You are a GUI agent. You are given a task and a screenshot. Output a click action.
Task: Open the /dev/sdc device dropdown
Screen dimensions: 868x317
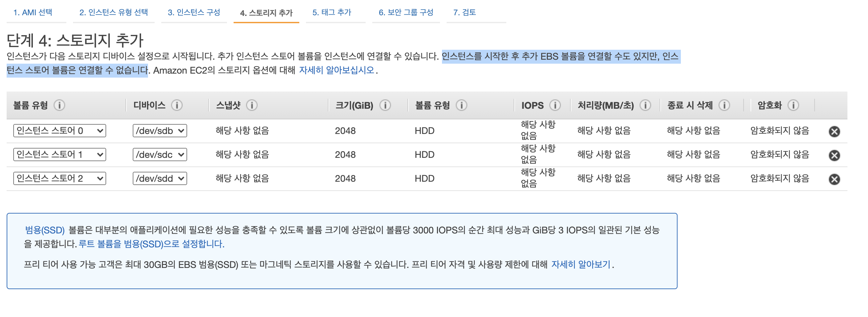160,155
